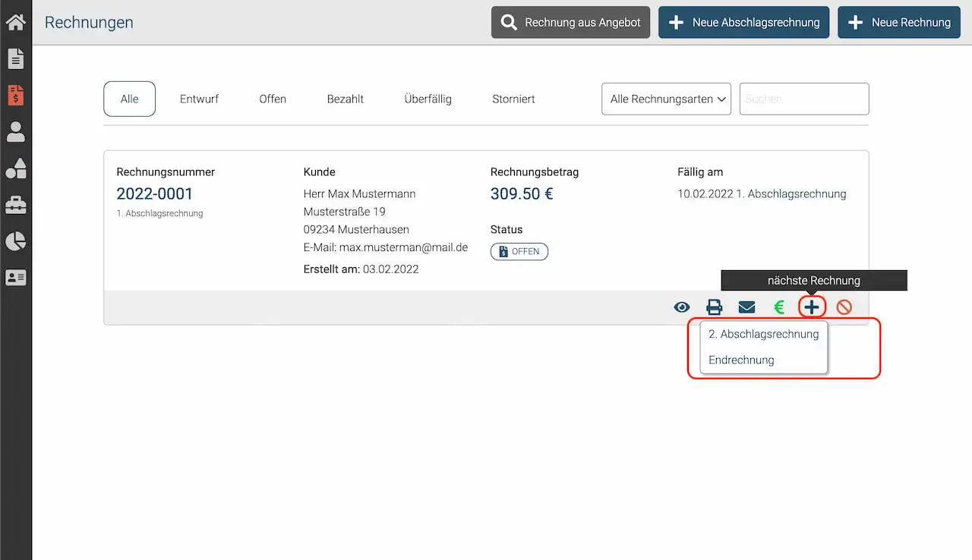
Task: Open the shapes articles icon in sidebar
Action: coord(15,168)
